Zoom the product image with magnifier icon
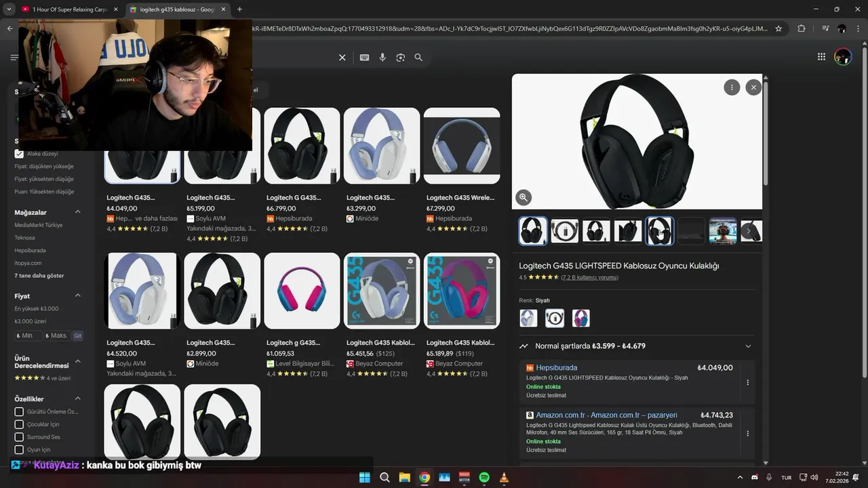Viewport: 868px width, 488px height. click(x=524, y=197)
